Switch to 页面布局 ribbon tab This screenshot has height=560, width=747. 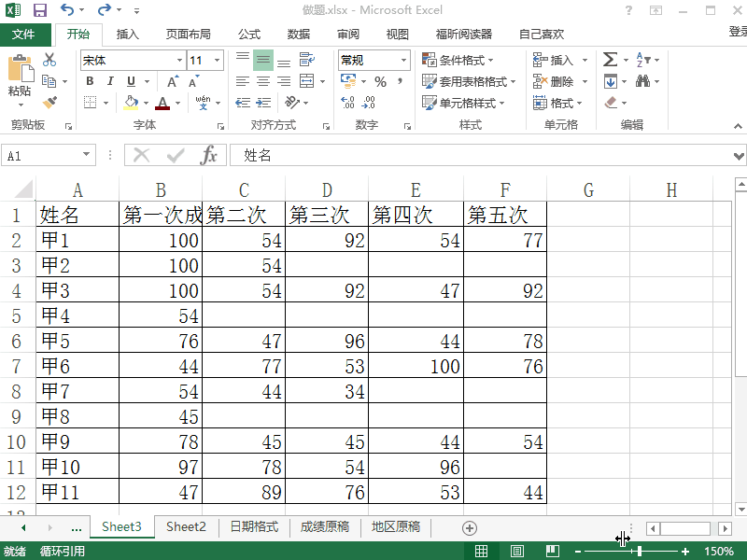(189, 35)
